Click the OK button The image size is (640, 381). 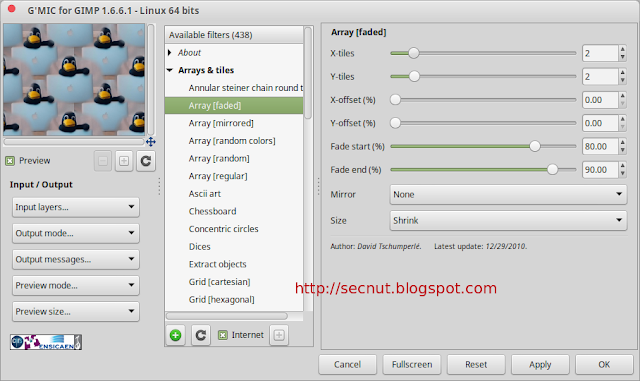click(604, 364)
